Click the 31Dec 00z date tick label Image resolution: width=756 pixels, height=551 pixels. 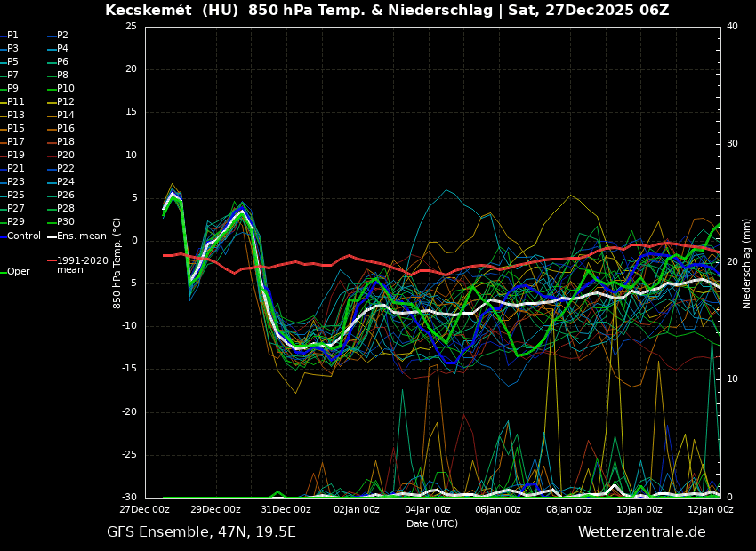286,509
